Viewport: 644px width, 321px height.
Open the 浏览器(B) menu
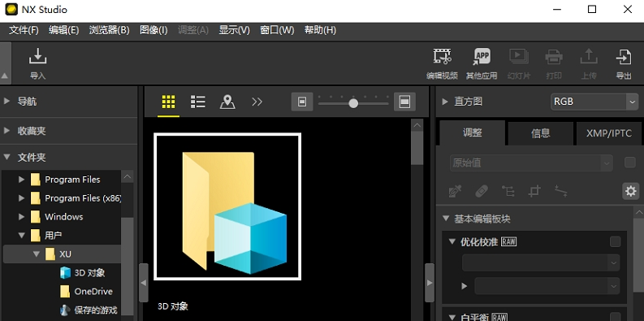[x=110, y=30]
